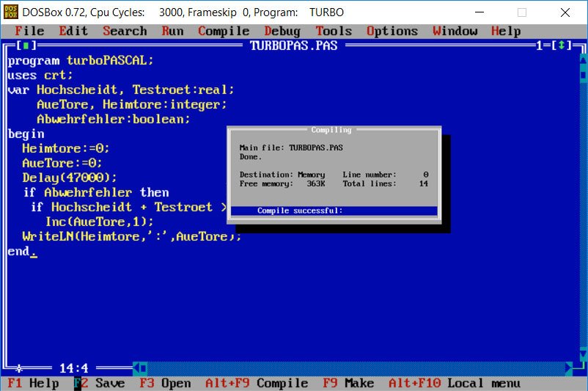Click the TURBOPAS.PAS window title
The width and height of the screenshot is (588, 391).
point(293,45)
